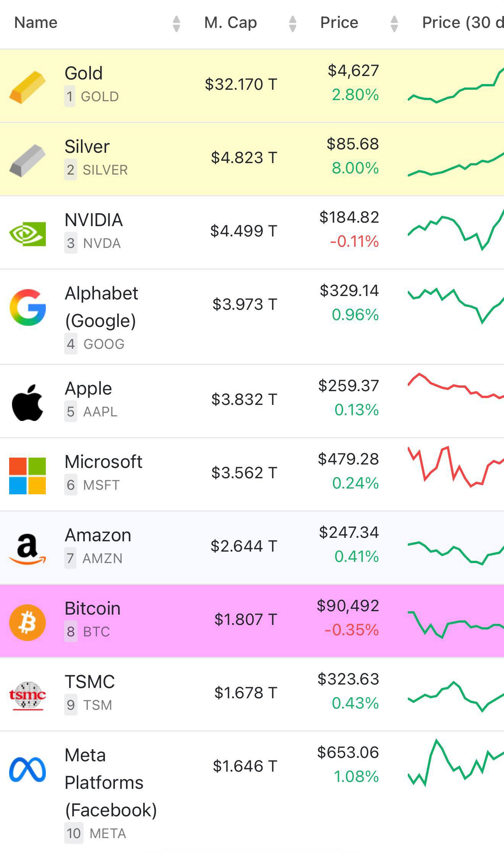This screenshot has height=853, width=504.
Task: Click Microsoft's red 30-day sparkline chart
Action: 456,467
